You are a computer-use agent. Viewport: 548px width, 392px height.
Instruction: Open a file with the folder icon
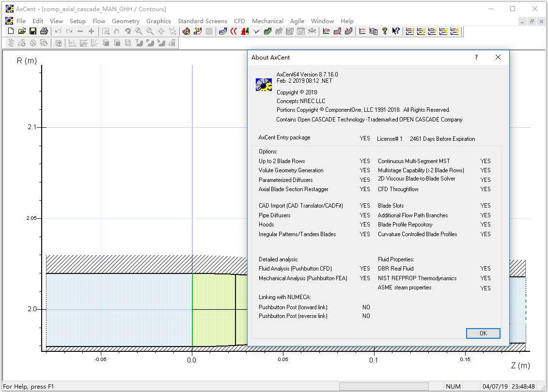(x=22, y=31)
